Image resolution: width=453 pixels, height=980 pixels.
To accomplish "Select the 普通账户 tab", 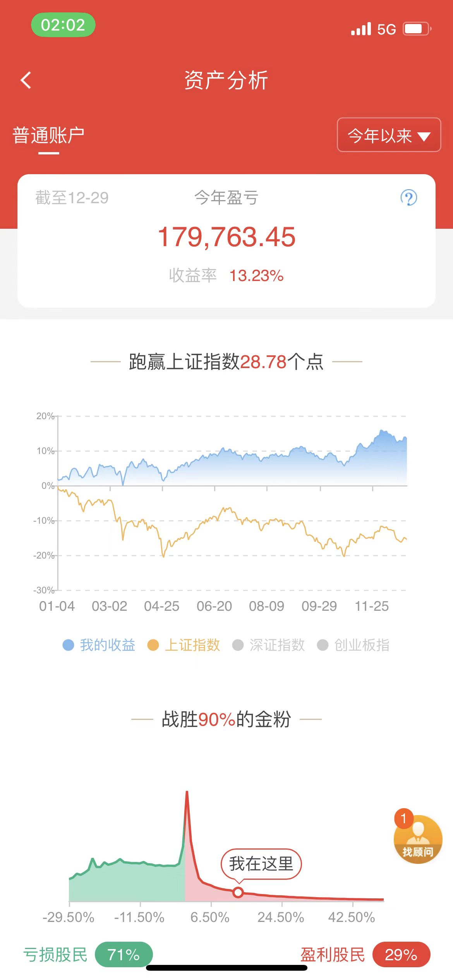I will [x=48, y=135].
